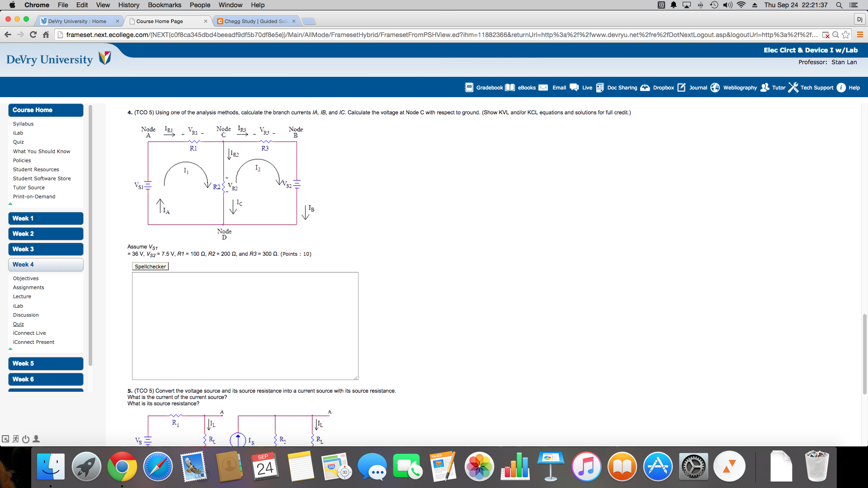Open Calendar in the Dock
The height and width of the screenshot is (488, 868).
265,466
